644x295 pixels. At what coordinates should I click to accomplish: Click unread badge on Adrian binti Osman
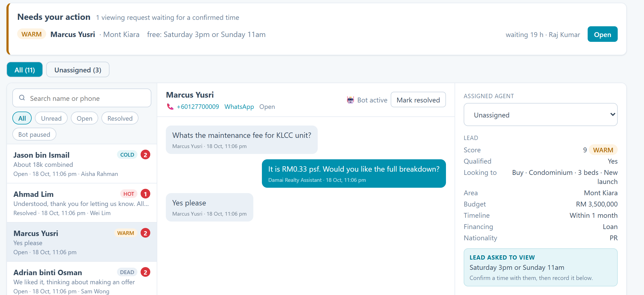(x=145, y=272)
